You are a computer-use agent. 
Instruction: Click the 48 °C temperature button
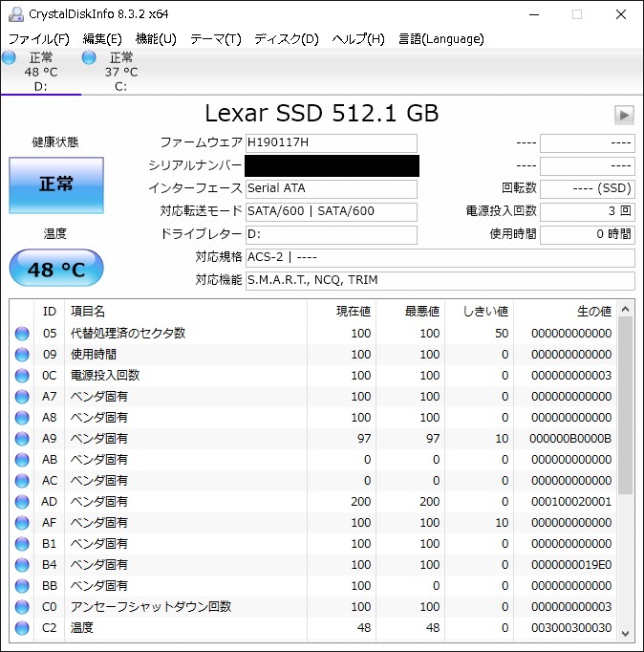tap(56, 269)
